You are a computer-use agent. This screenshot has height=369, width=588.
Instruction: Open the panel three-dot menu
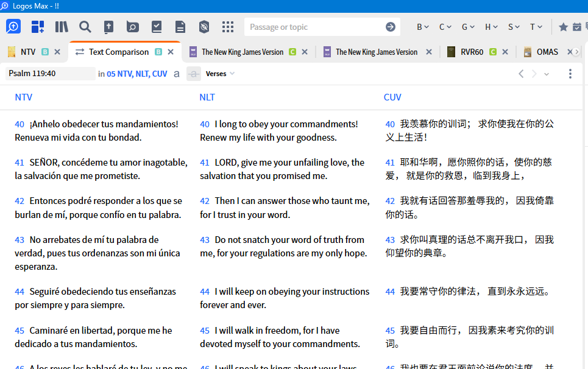[570, 74]
